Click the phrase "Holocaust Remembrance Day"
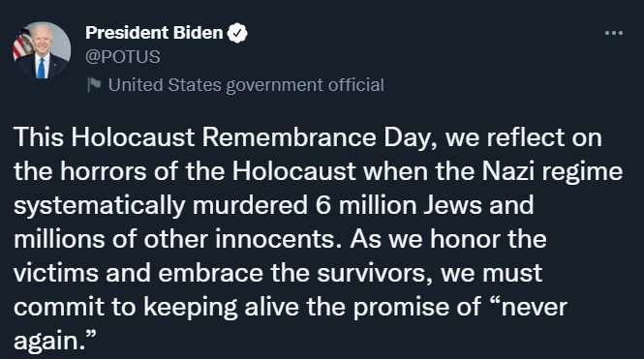The height and width of the screenshot is (359, 644). pos(250,137)
